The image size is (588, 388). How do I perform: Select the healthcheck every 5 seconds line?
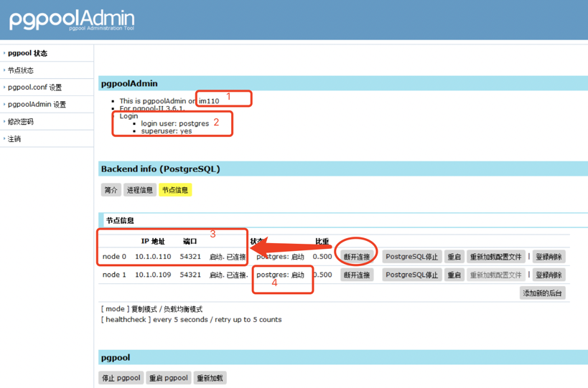click(191, 319)
